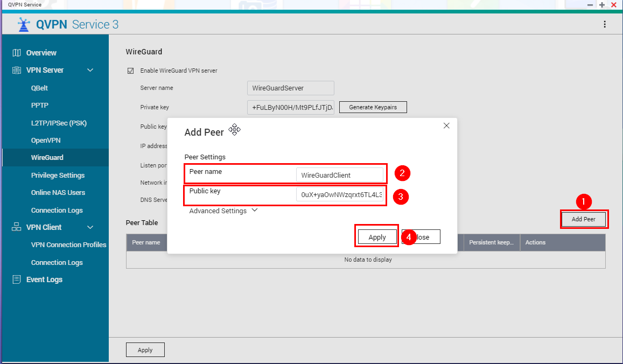Click the Peer name input field
The height and width of the screenshot is (364, 623).
pyautogui.click(x=340, y=175)
